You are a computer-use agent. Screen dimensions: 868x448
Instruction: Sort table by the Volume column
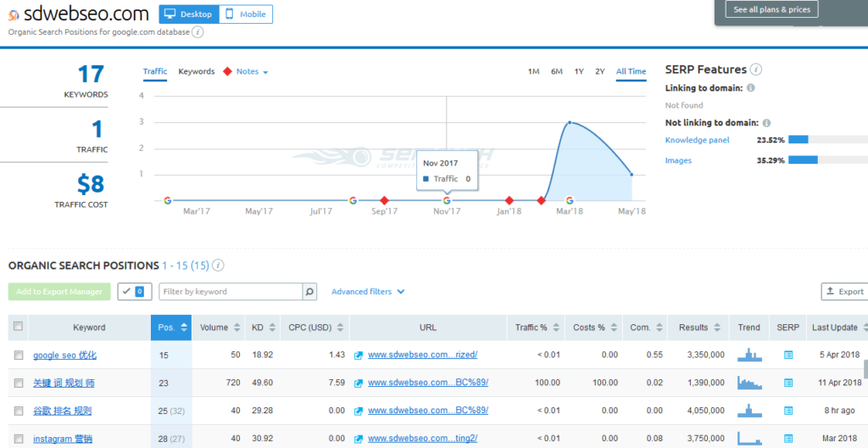pos(220,328)
